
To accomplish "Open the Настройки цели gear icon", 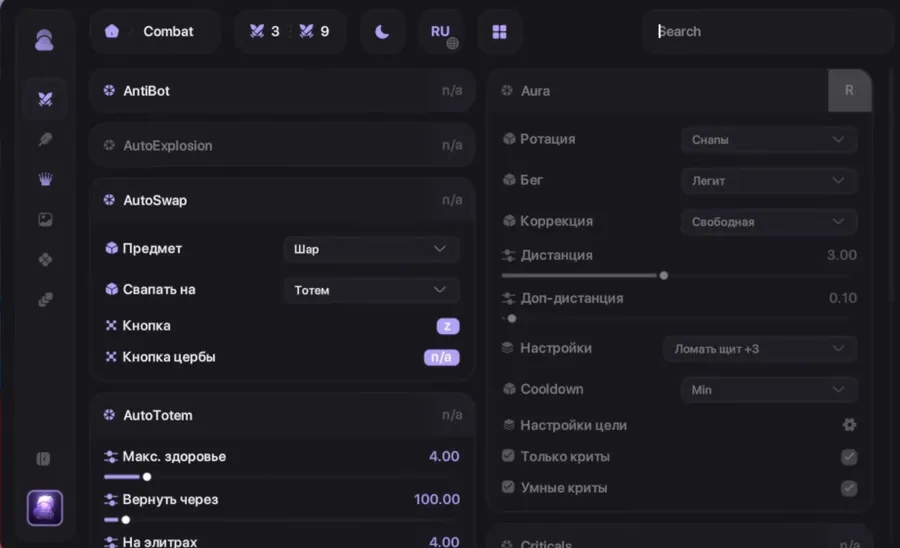I will pyautogui.click(x=849, y=425).
